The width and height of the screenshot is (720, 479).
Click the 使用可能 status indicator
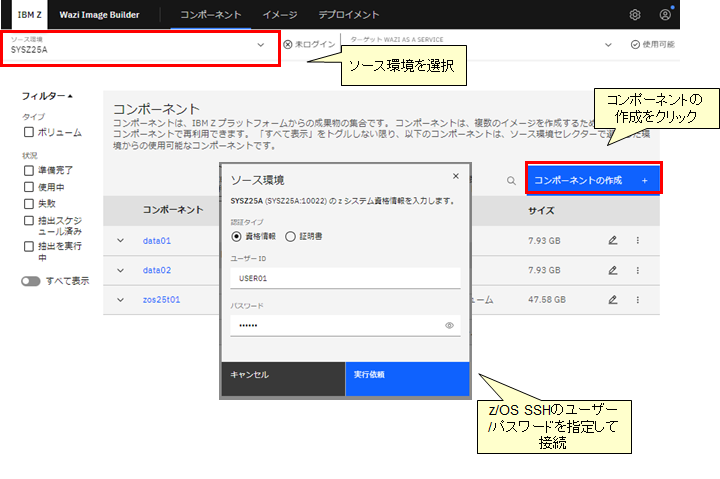click(652, 45)
